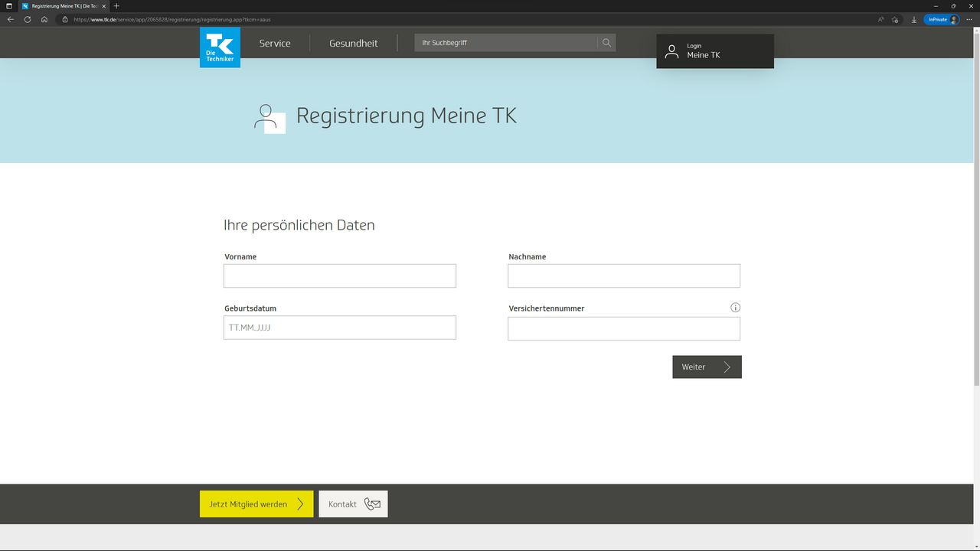Image resolution: width=980 pixels, height=551 pixels.
Task: Add page to favorites star icon
Action: click(x=895, y=19)
